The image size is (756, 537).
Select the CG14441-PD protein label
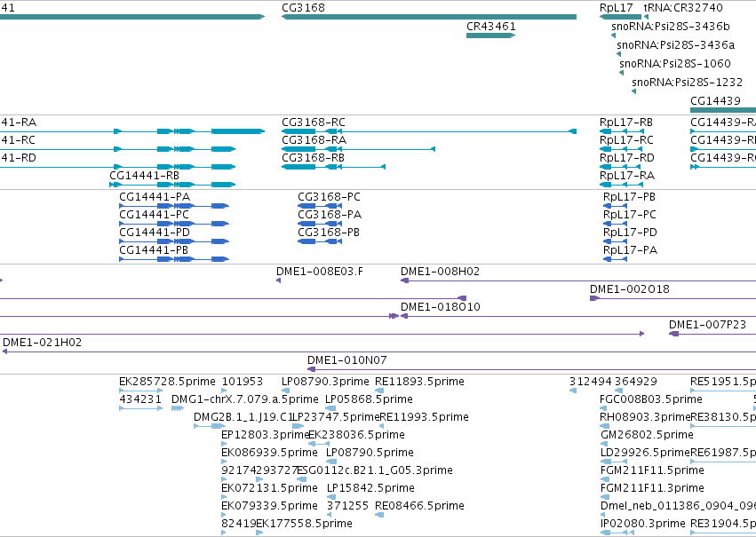pos(155,233)
